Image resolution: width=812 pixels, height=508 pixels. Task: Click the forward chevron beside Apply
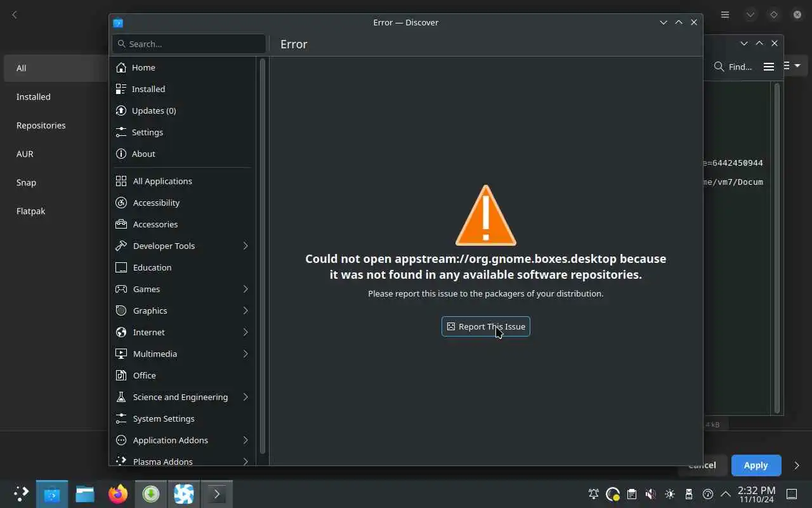pyautogui.click(x=797, y=465)
